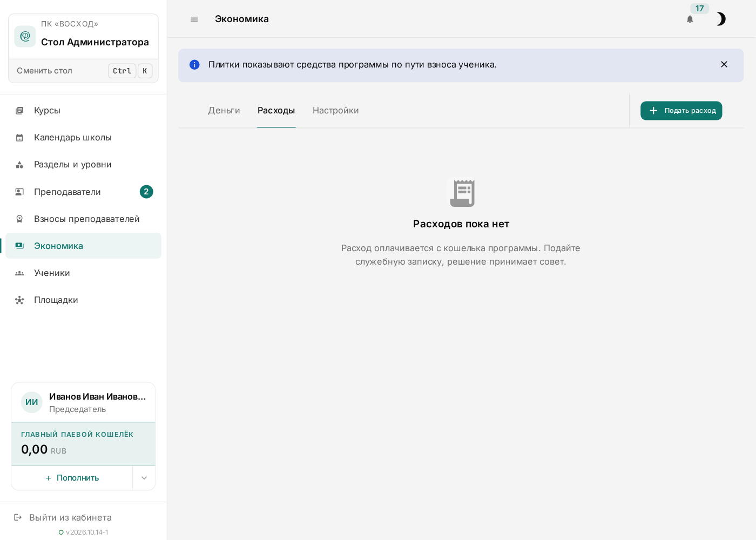Image resolution: width=756 pixels, height=540 pixels.
Task: Click the ИИ user avatar
Action: pyautogui.click(x=32, y=402)
